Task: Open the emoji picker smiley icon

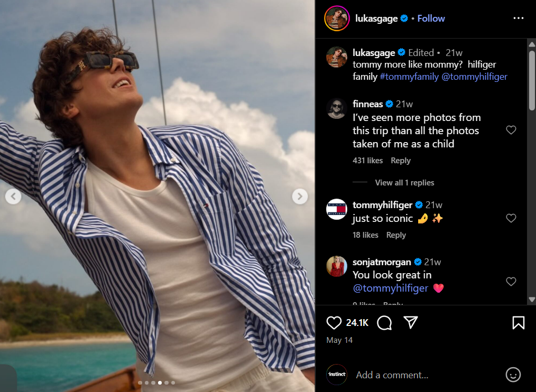Action: tap(513, 375)
